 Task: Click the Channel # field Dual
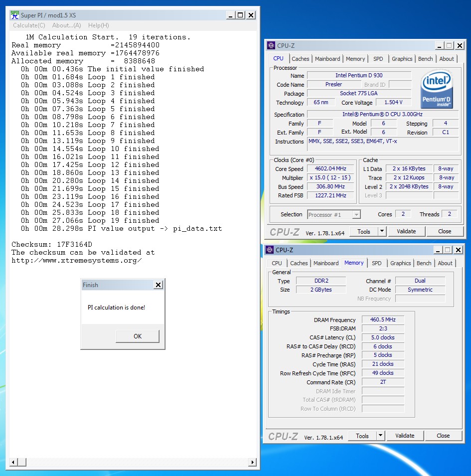[x=420, y=281]
